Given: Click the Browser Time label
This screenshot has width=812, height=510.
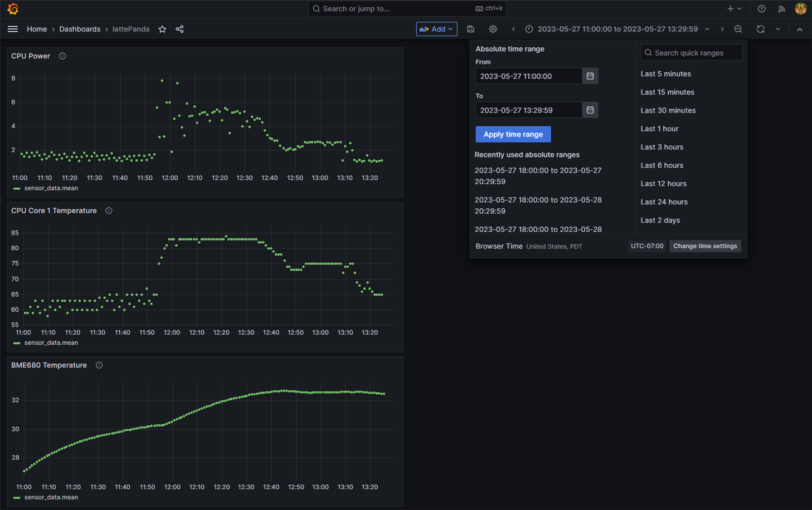Looking at the screenshot, I should 499,246.
